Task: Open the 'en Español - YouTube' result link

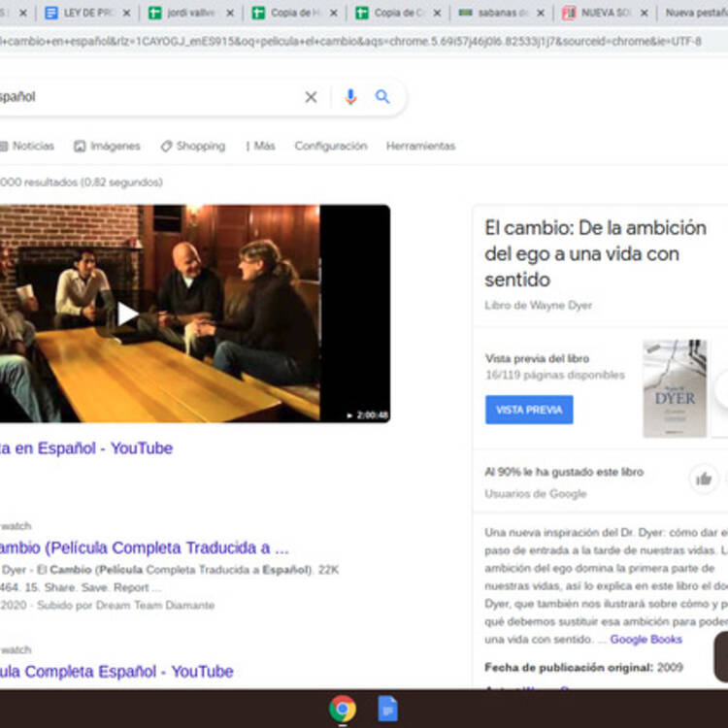Action: point(86,448)
